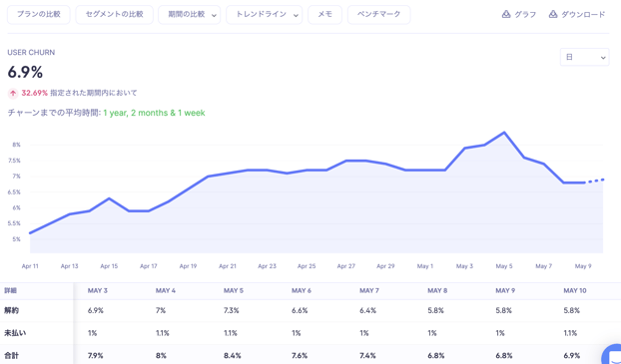Viewport: 621px width, 364px height.
Task: Click the メモ button
Action: [x=324, y=15]
